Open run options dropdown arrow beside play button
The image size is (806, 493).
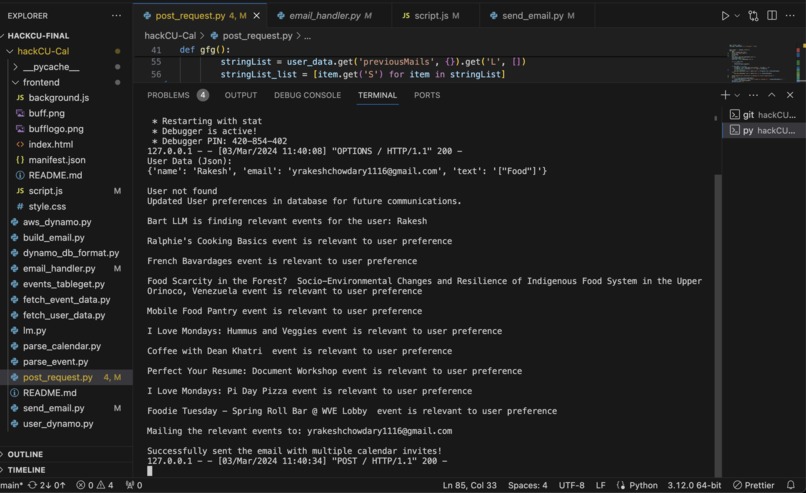(737, 16)
